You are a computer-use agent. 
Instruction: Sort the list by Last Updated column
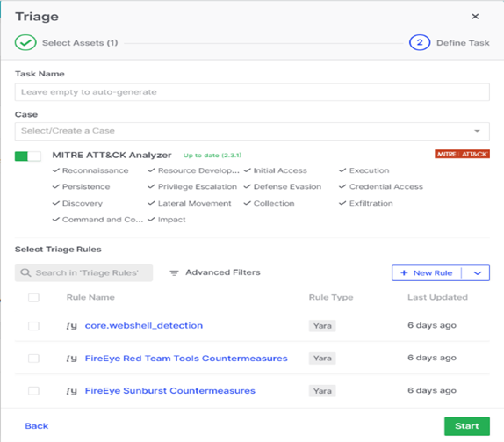(x=437, y=297)
